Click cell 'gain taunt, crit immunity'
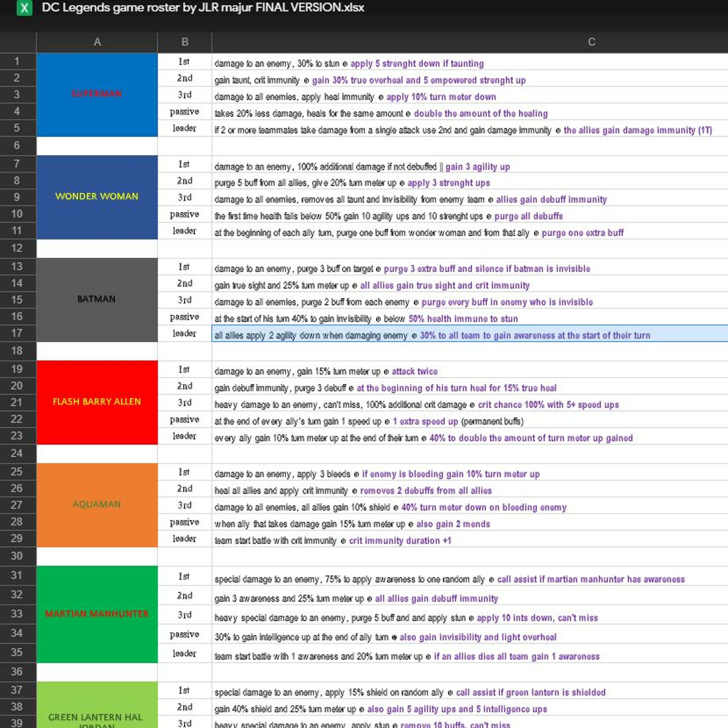This screenshot has height=728, width=728. tap(470, 78)
